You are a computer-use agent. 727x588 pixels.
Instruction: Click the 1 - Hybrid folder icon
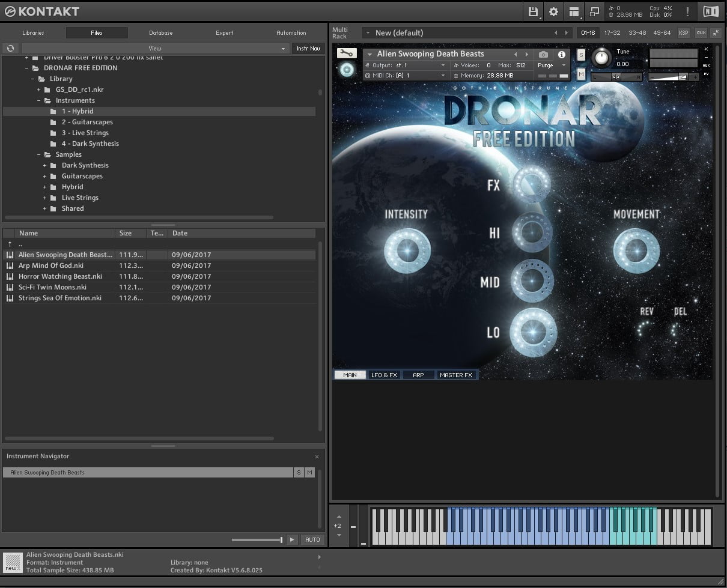click(53, 112)
